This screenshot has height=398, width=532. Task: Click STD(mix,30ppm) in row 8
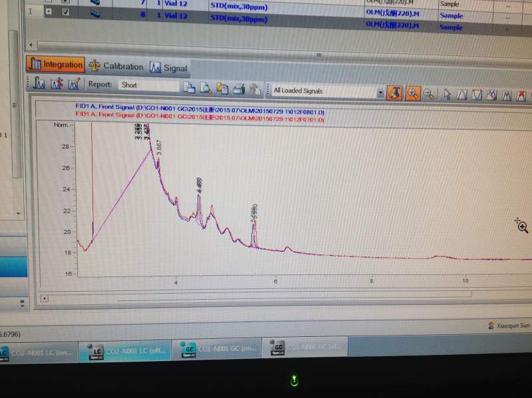(x=239, y=19)
